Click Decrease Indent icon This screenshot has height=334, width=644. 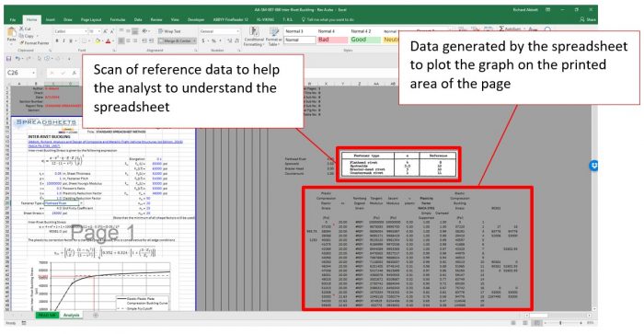144,41
